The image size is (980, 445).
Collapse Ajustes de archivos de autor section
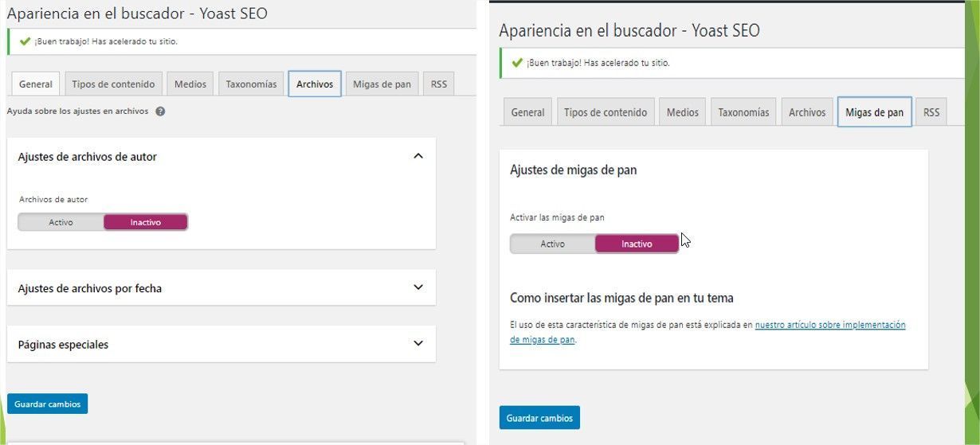(x=418, y=157)
